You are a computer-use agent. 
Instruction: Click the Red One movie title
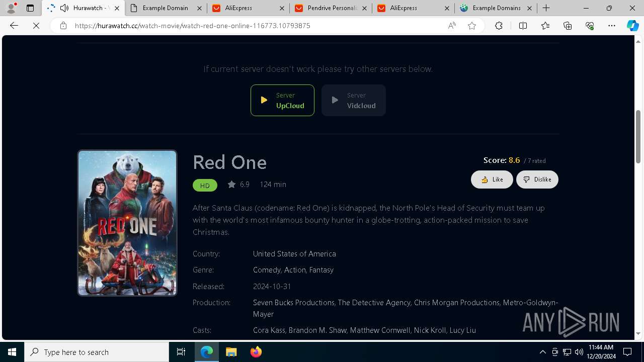click(229, 162)
